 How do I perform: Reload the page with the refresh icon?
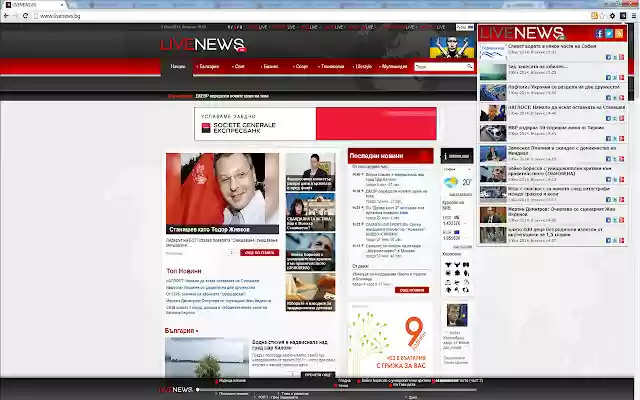click(x=25, y=16)
